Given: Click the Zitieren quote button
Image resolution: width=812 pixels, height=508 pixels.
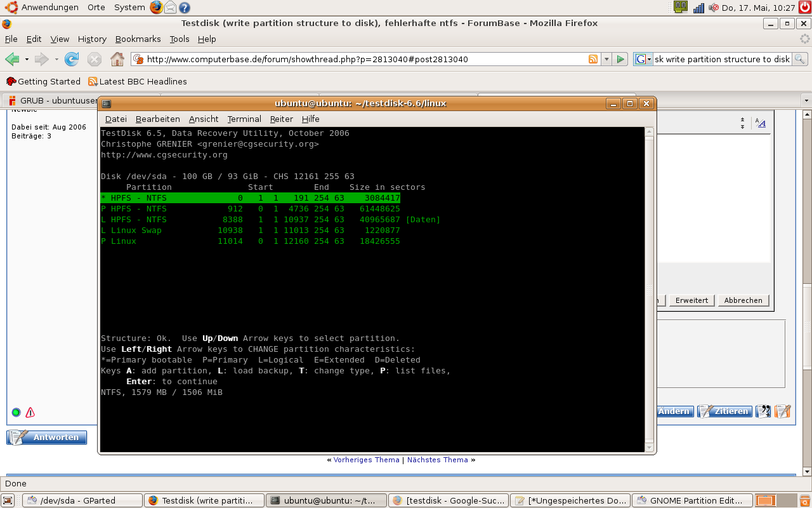Looking at the screenshot, I should pyautogui.click(x=724, y=411).
